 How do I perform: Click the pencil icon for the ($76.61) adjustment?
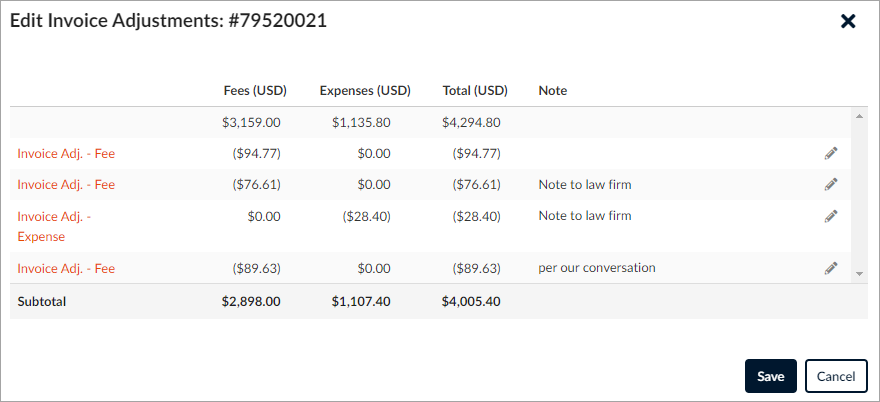pos(831,184)
